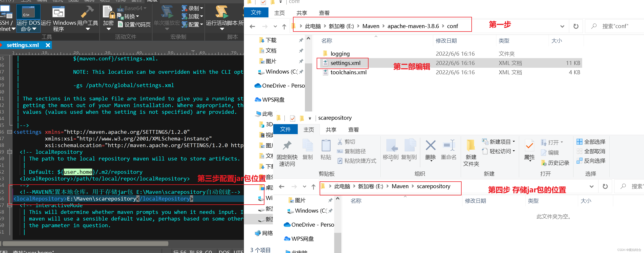Click Run Windows Program icon

(59, 12)
